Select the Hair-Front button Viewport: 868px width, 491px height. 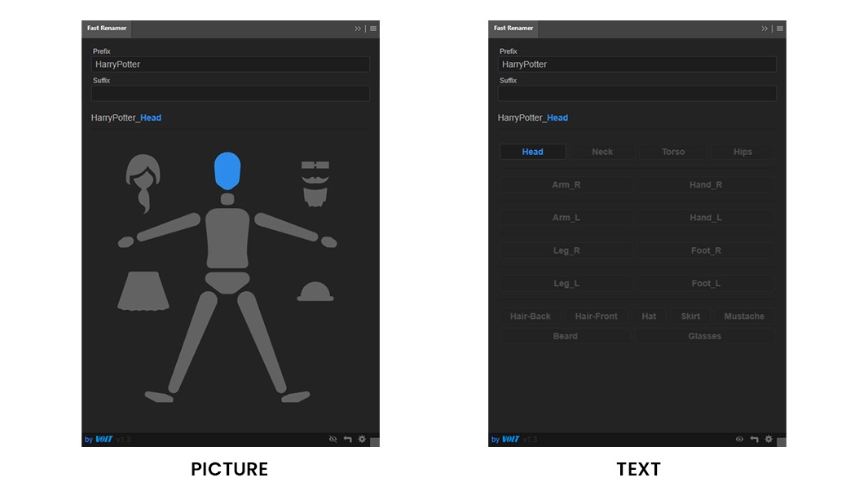click(597, 316)
